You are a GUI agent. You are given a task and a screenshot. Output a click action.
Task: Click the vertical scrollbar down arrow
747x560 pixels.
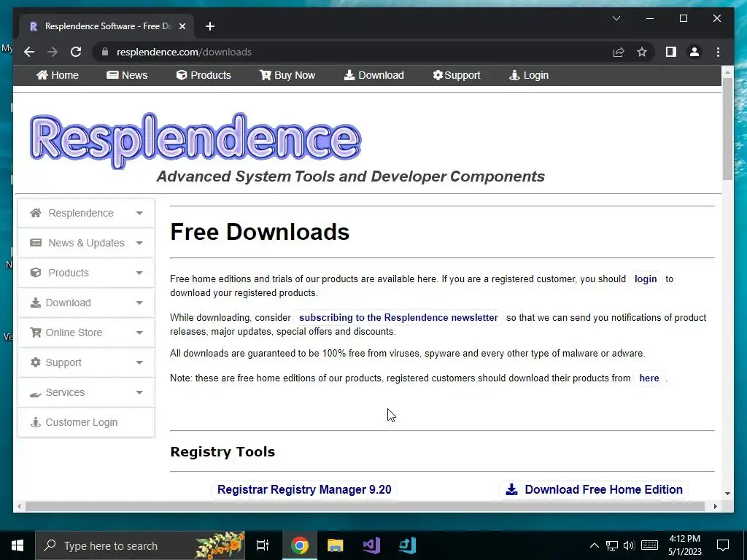pos(727,494)
